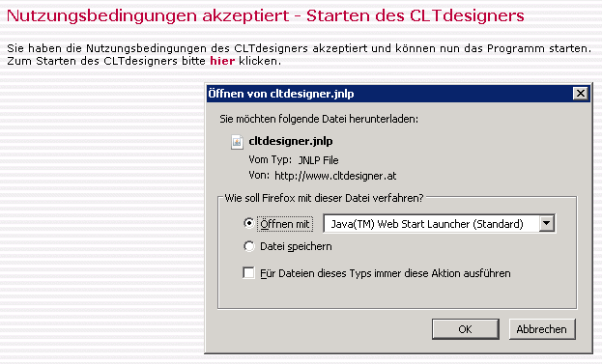602x364 pixels.
Task: Confirm the download with OK
Action: 466,329
